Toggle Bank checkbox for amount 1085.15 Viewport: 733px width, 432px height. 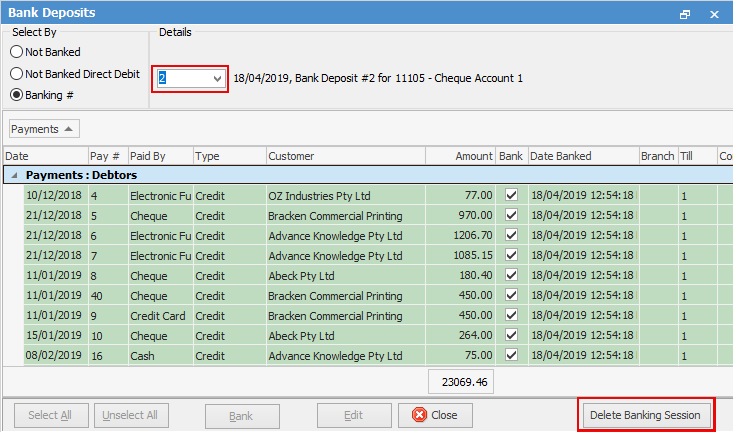(511, 255)
